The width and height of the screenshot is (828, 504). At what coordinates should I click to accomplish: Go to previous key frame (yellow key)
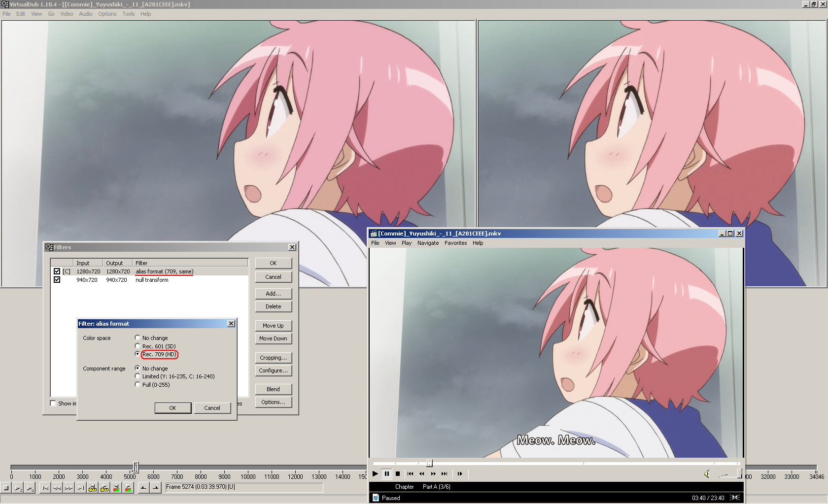(x=93, y=488)
